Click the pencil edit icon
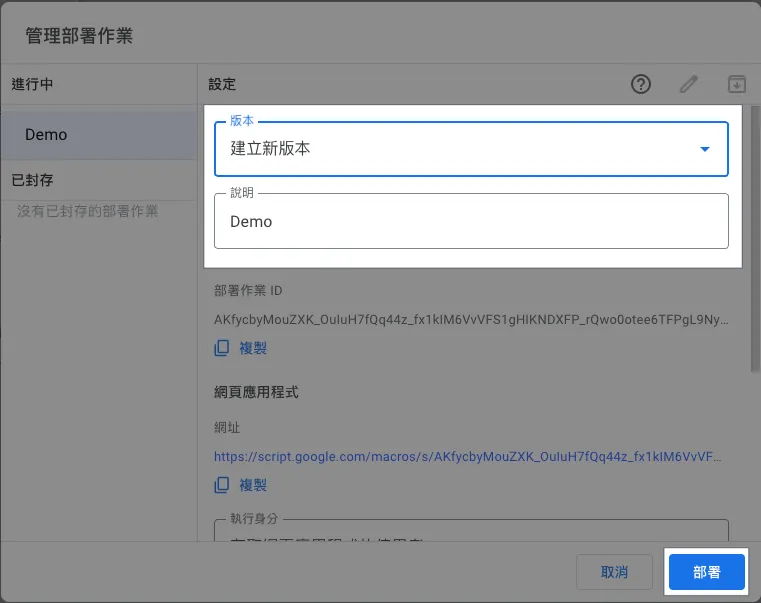The image size is (761, 603). click(x=689, y=85)
